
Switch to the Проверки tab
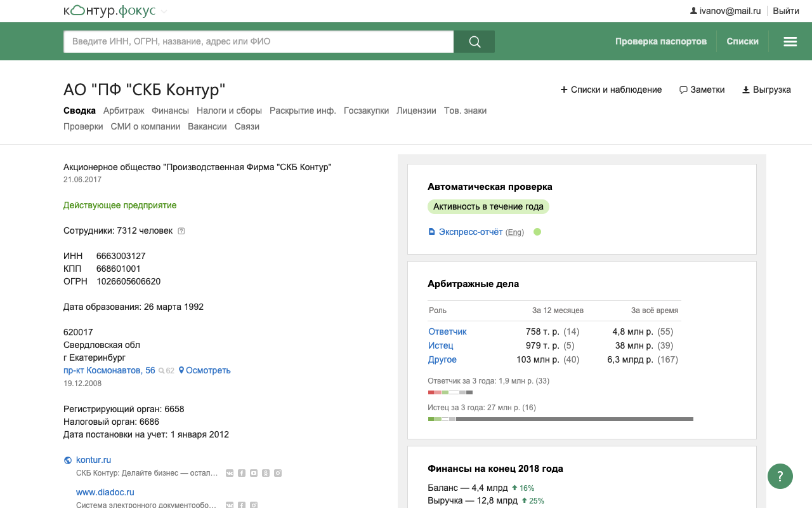pyautogui.click(x=83, y=126)
